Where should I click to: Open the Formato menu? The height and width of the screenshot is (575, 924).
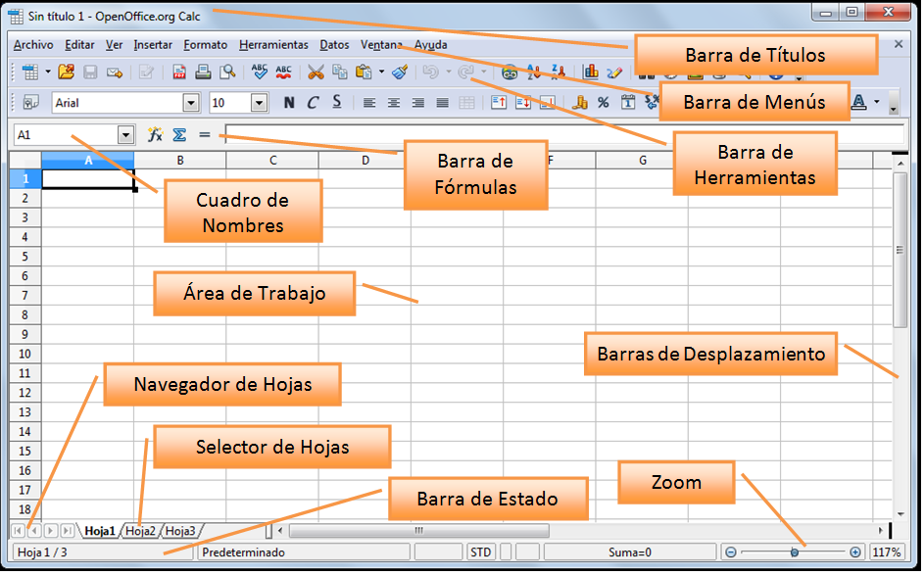tap(205, 45)
